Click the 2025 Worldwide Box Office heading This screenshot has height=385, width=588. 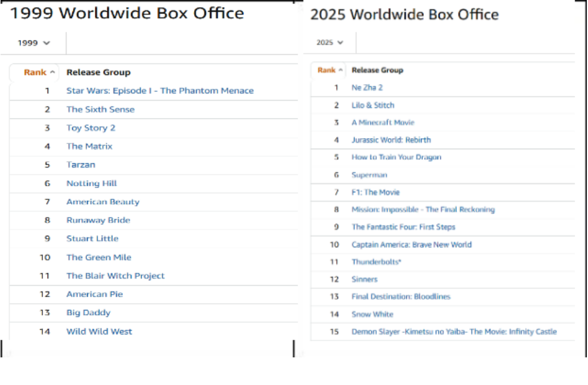tap(405, 15)
